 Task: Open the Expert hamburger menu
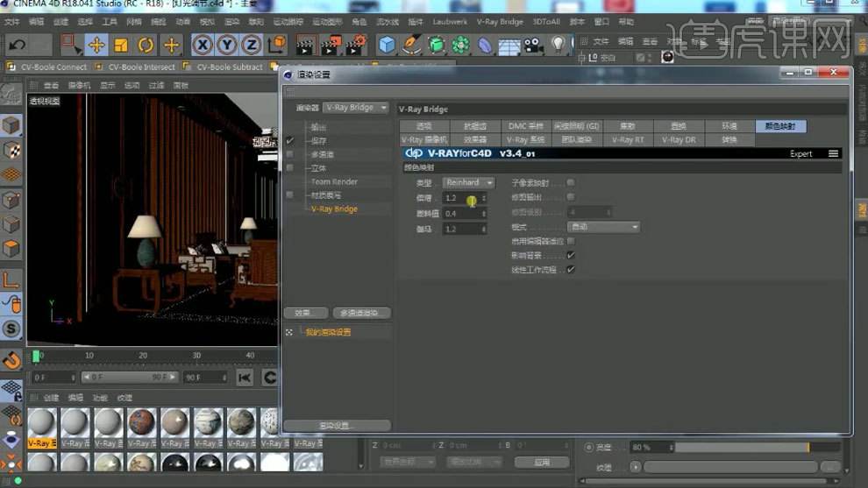[833, 154]
